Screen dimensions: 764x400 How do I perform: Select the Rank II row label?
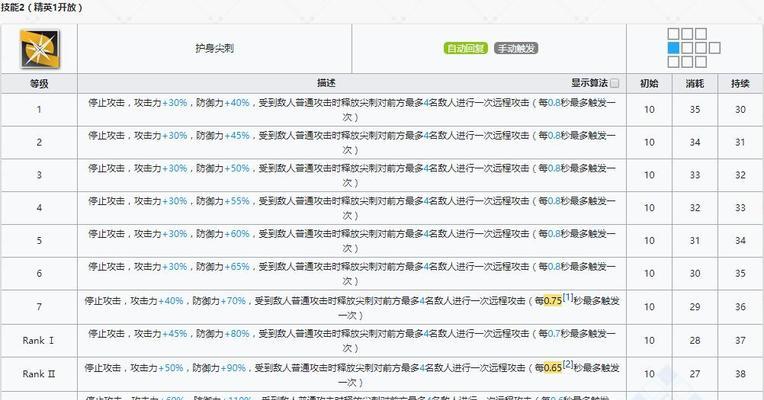coord(38,374)
